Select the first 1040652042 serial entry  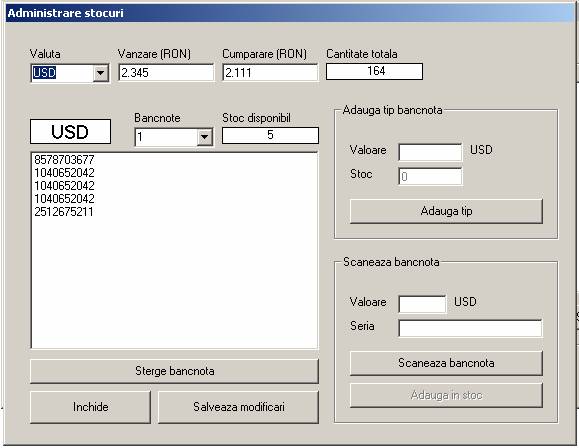click(x=64, y=173)
